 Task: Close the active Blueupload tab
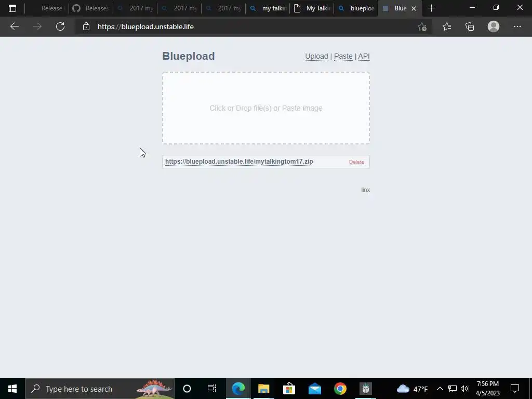tap(414, 8)
